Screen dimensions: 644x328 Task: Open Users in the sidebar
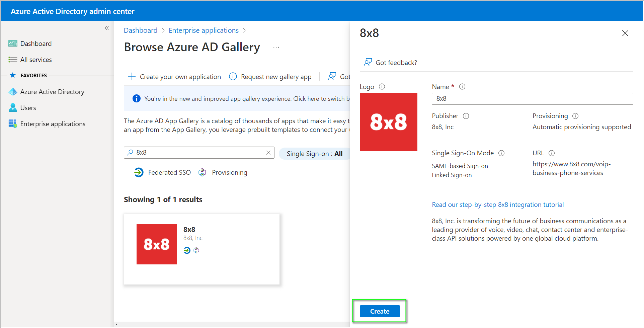click(x=28, y=108)
